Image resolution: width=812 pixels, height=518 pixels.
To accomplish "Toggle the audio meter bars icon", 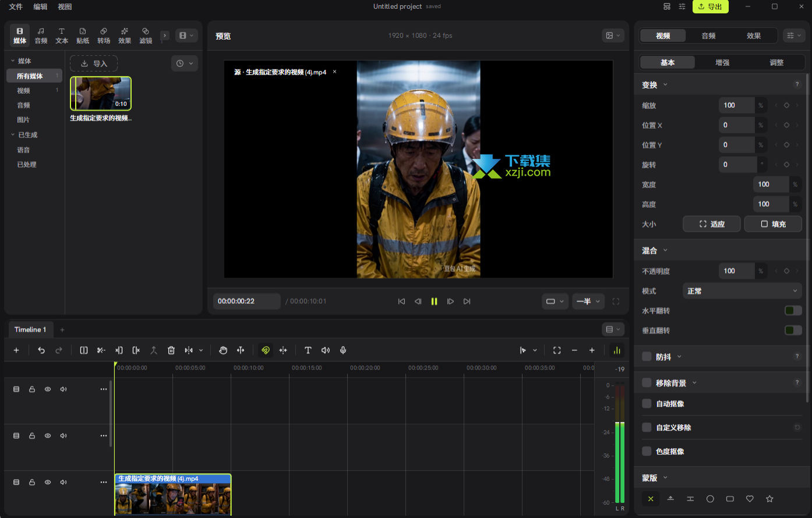I will tap(617, 350).
